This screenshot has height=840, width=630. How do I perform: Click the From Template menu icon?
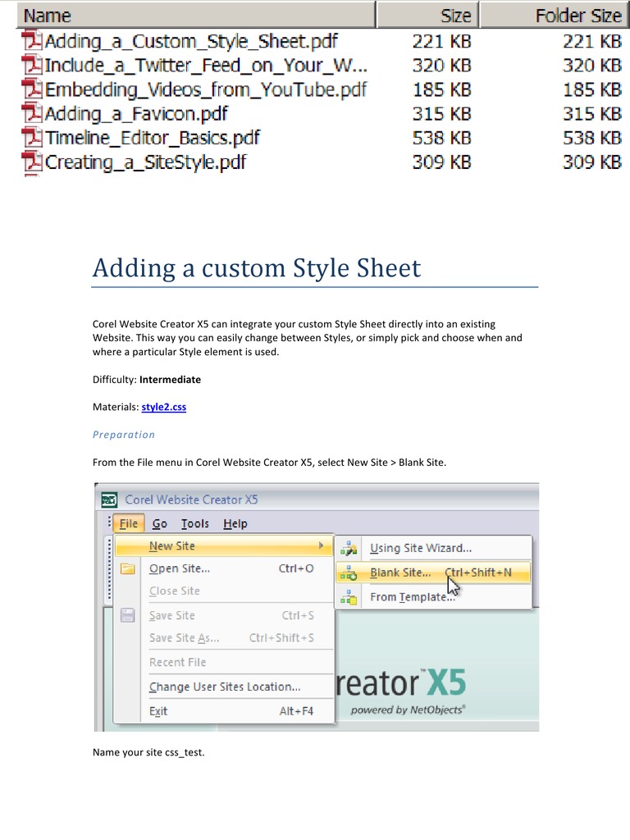click(x=349, y=597)
